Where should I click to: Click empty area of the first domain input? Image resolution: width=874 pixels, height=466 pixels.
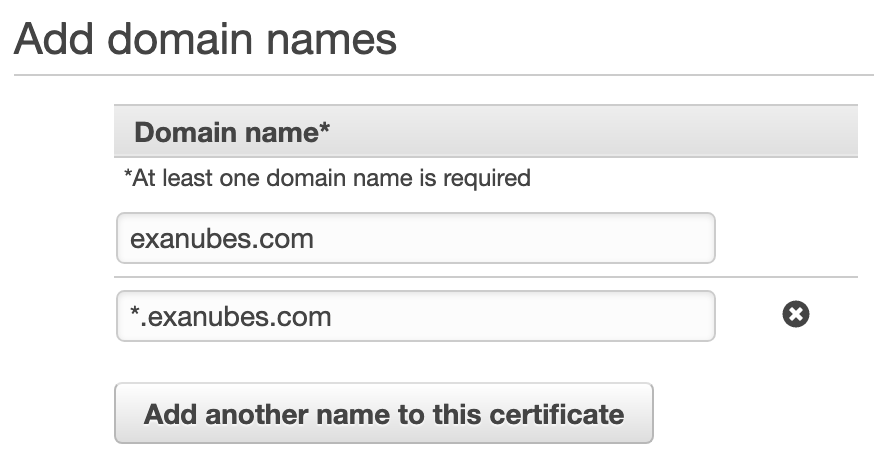point(513,238)
